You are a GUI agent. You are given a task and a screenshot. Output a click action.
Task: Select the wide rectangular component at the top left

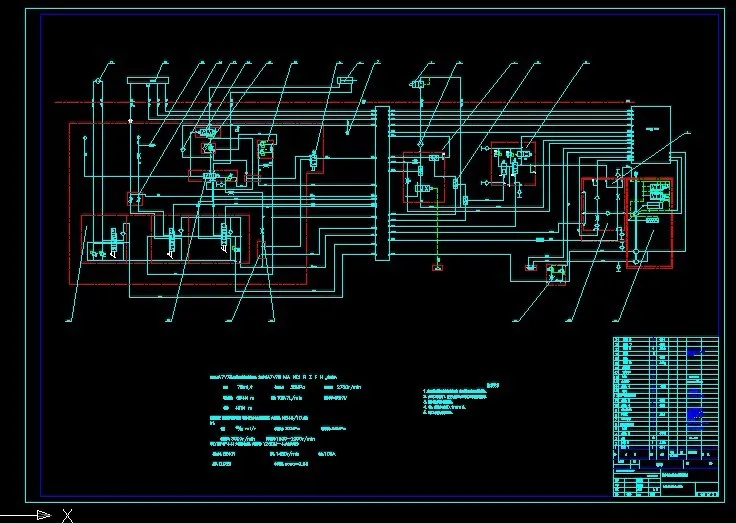[148, 81]
